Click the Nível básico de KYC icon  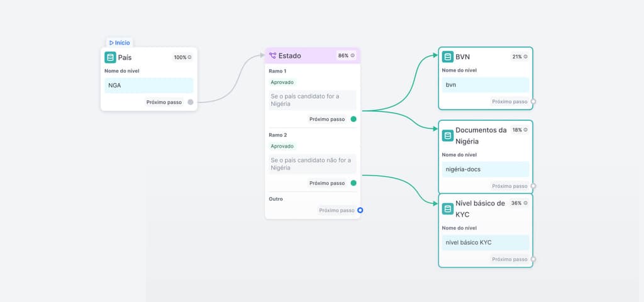tap(448, 209)
